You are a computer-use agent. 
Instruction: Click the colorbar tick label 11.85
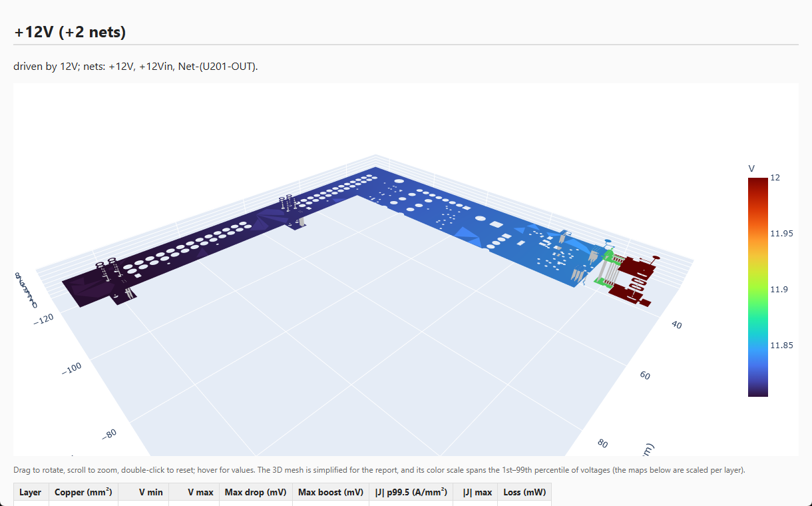pyautogui.click(x=781, y=346)
